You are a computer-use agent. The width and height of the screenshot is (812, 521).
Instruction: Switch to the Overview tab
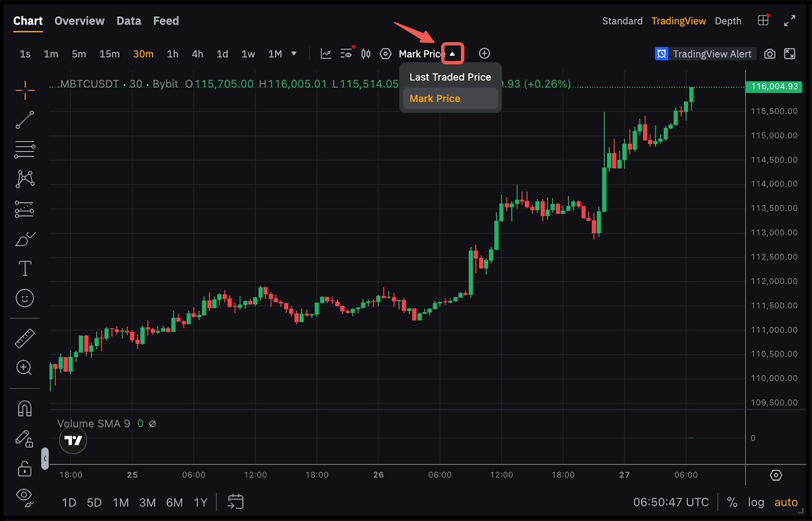click(x=79, y=21)
